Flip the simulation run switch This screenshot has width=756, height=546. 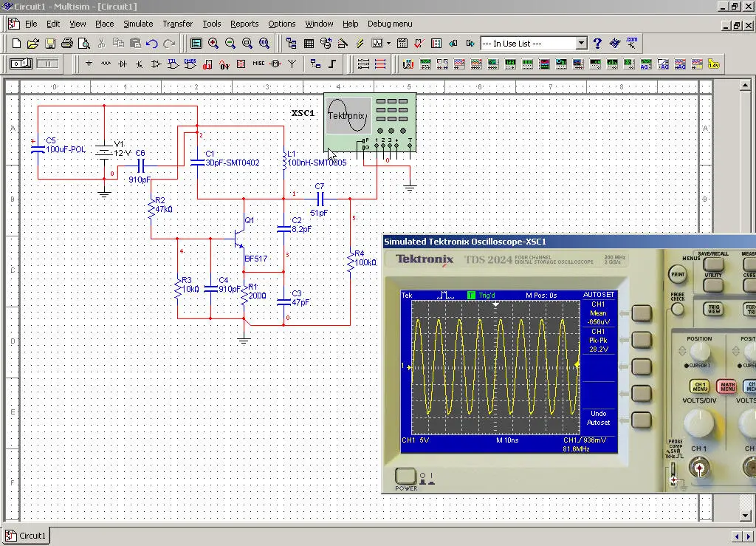tap(21, 64)
